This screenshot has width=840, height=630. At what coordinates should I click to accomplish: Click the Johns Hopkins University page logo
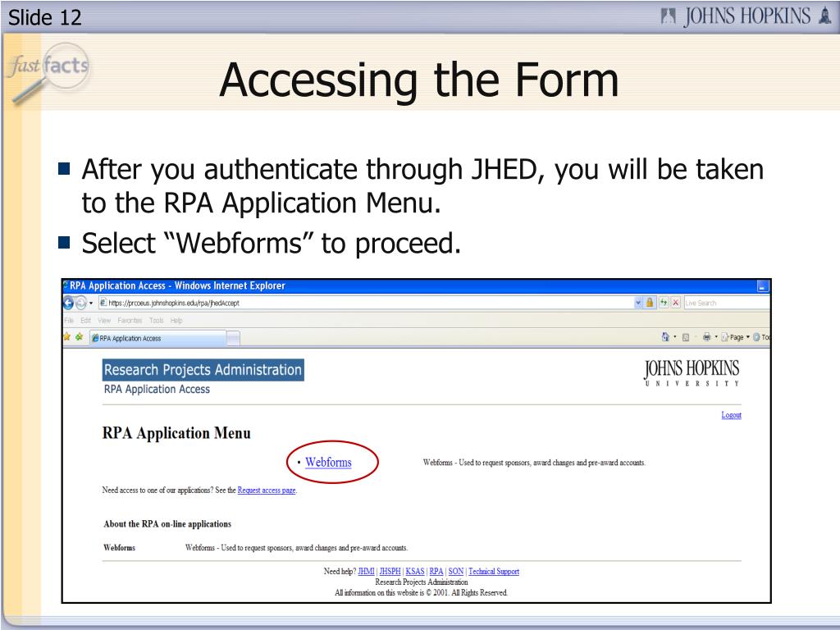click(692, 373)
